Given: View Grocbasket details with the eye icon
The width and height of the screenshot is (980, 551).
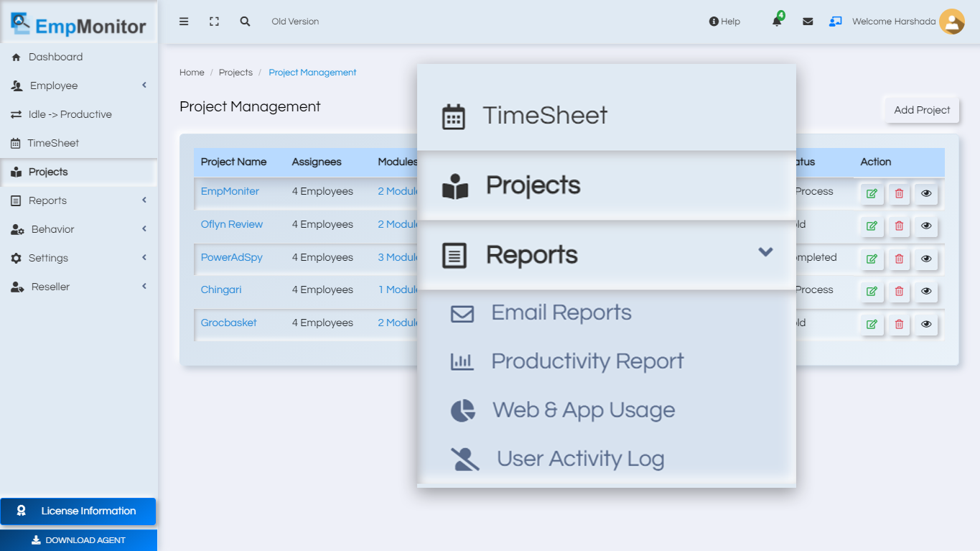Looking at the screenshot, I should pyautogui.click(x=925, y=325).
